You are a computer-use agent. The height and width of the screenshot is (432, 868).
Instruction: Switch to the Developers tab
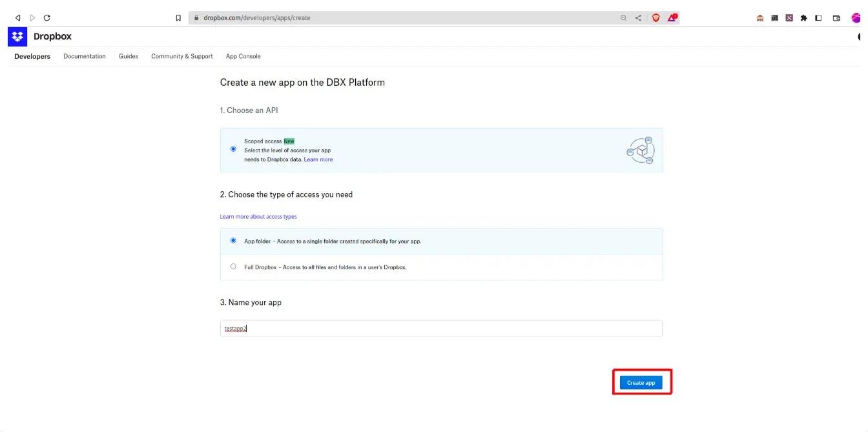click(x=32, y=56)
